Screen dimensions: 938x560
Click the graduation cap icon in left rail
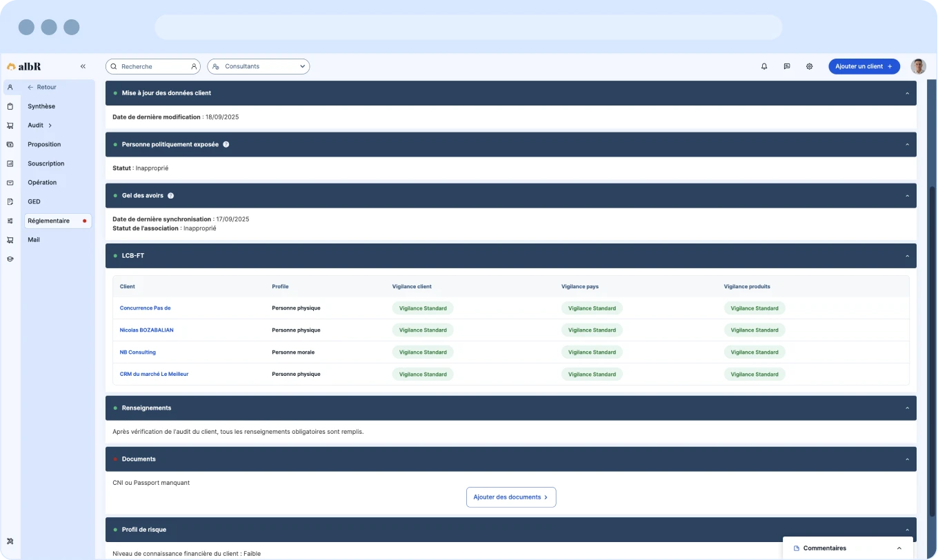pos(10,259)
